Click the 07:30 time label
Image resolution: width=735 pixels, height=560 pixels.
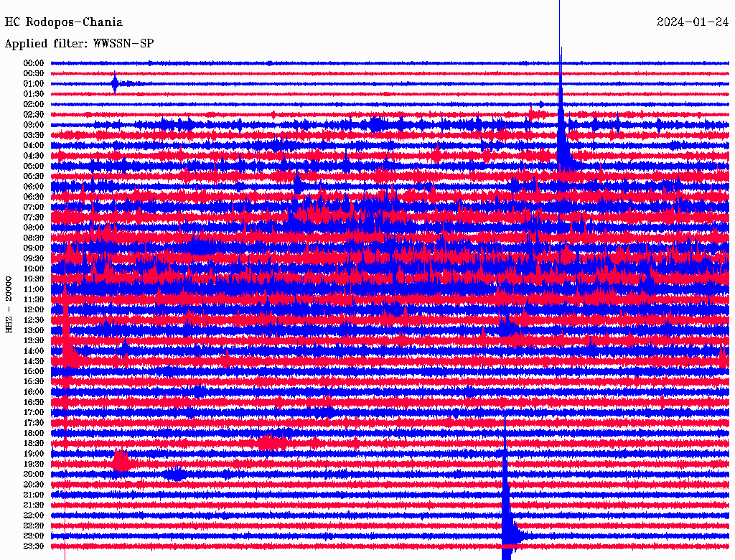point(34,217)
